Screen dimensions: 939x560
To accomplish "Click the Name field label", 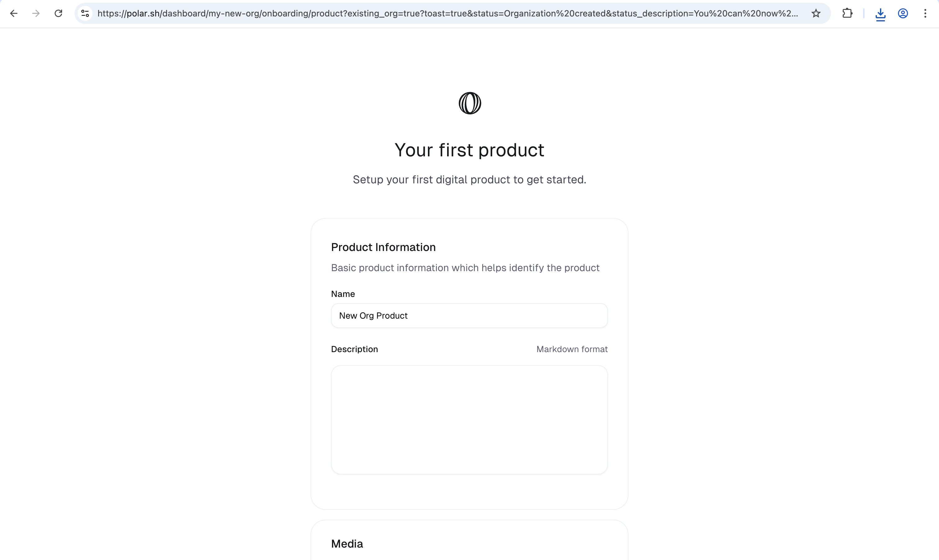I will click(x=343, y=294).
